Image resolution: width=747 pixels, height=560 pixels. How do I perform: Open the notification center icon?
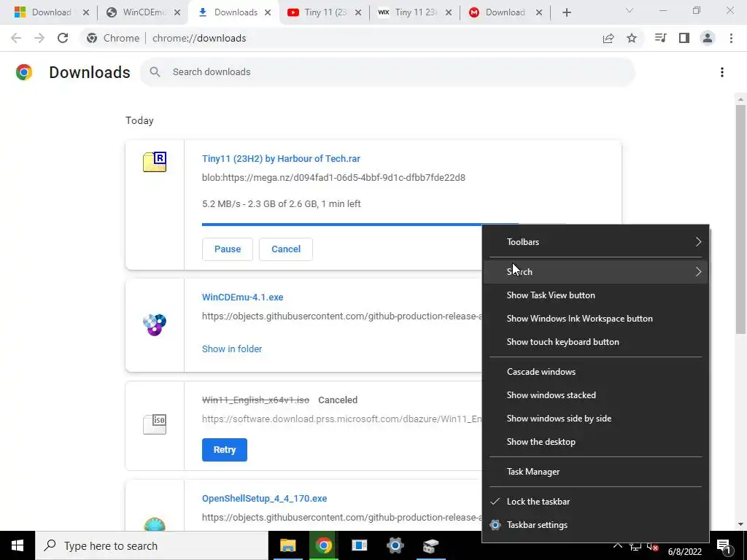[x=724, y=547]
